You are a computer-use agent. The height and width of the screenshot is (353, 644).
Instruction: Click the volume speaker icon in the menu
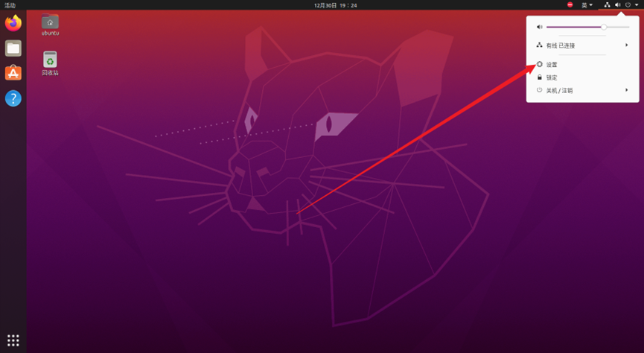(540, 27)
